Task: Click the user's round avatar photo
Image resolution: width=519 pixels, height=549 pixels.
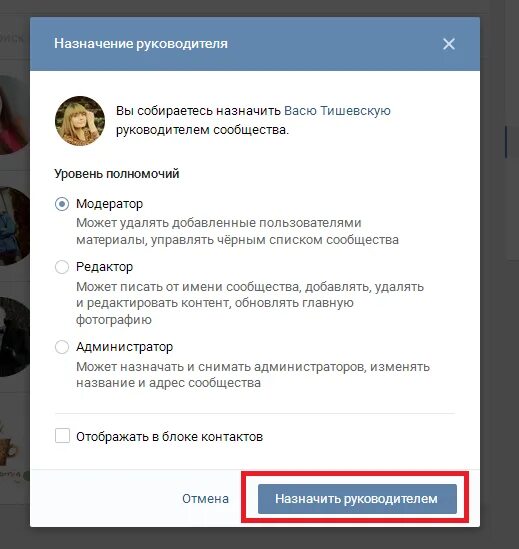Action: (x=80, y=121)
